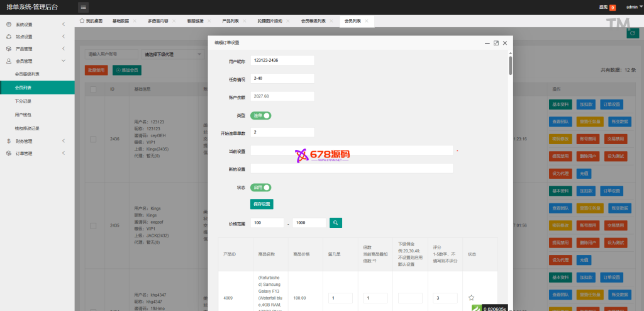Screen dimensions: 644x311
Task: Maximize the 编辑订单设置 dialog
Action: tap(496, 43)
